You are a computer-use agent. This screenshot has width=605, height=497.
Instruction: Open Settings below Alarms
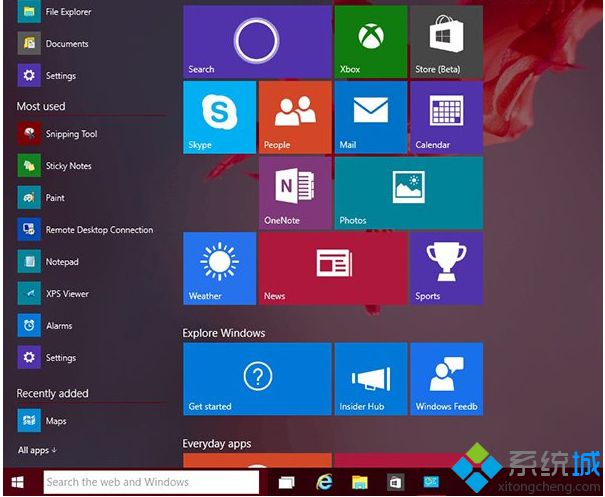click(47, 357)
